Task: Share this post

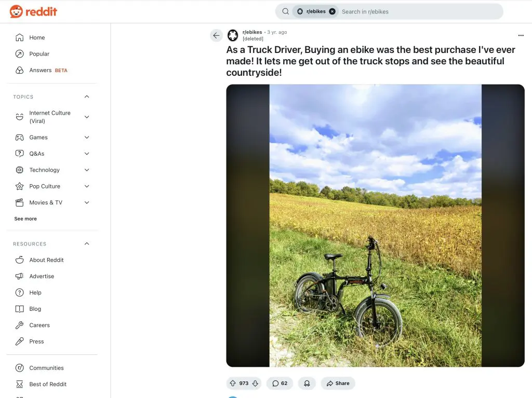Action: pos(338,383)
